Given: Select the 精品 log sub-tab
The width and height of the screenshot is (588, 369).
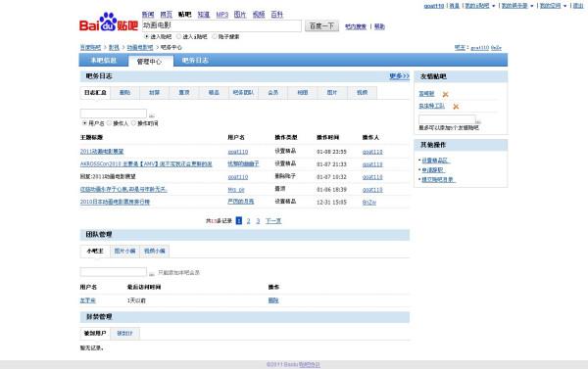Looking at the screenshot, I should point(214,93).
